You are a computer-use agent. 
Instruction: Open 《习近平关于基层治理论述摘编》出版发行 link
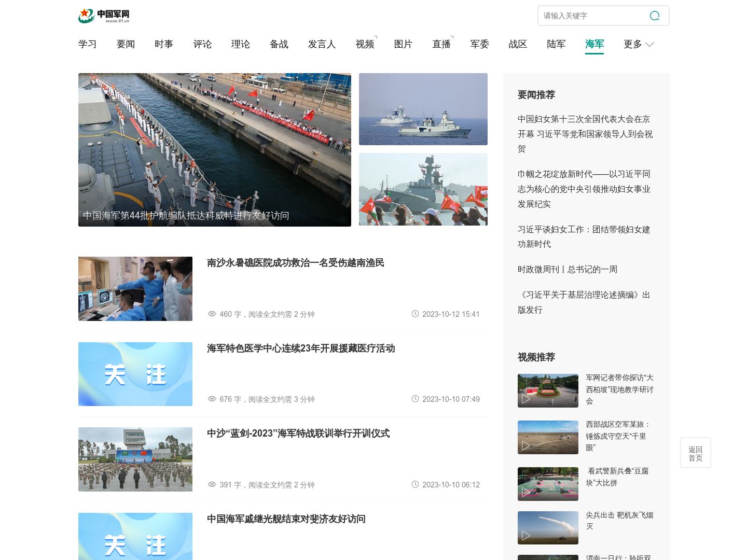coord(584,302)
